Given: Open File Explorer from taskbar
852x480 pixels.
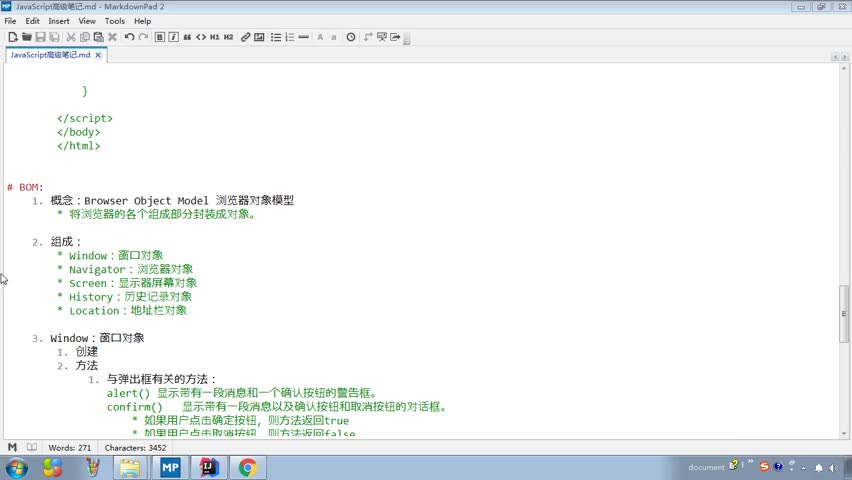Looking at the screenshot, I should coord(130,467).
